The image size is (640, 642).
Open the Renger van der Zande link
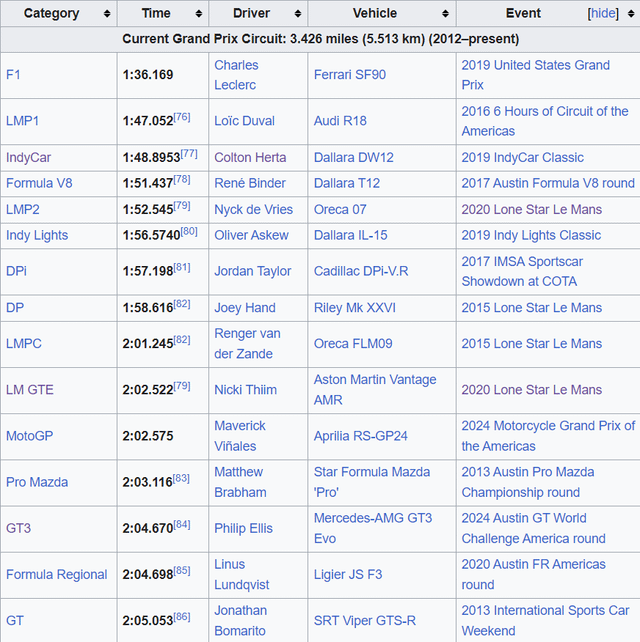pyautogui.click(x=247, y=344)
